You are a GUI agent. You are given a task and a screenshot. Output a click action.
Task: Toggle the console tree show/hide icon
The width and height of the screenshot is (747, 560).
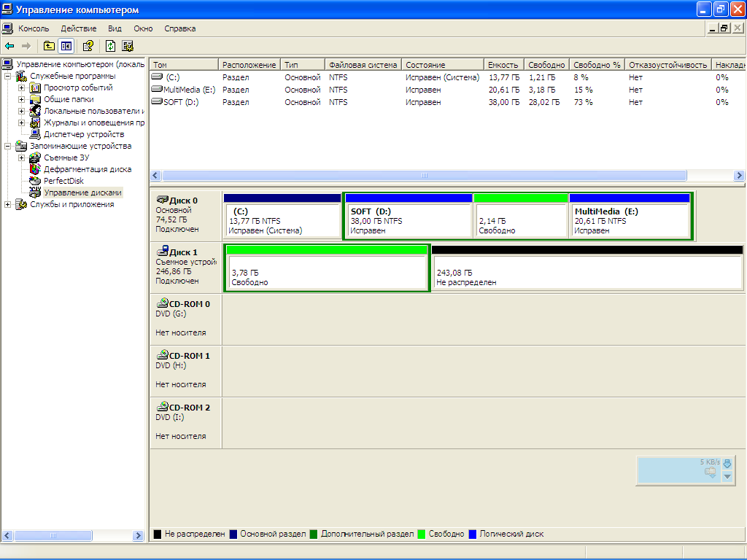click(66, 46)
